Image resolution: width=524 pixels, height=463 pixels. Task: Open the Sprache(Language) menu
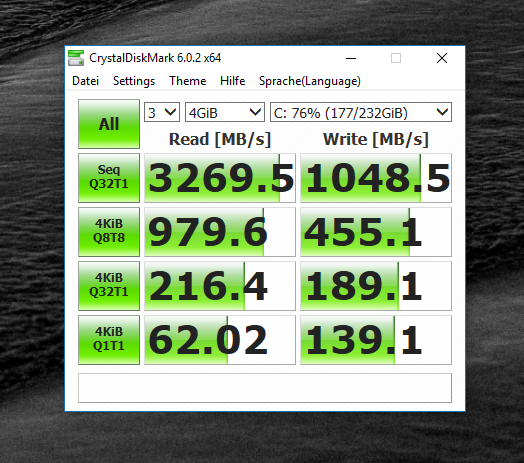pos(310,81)
